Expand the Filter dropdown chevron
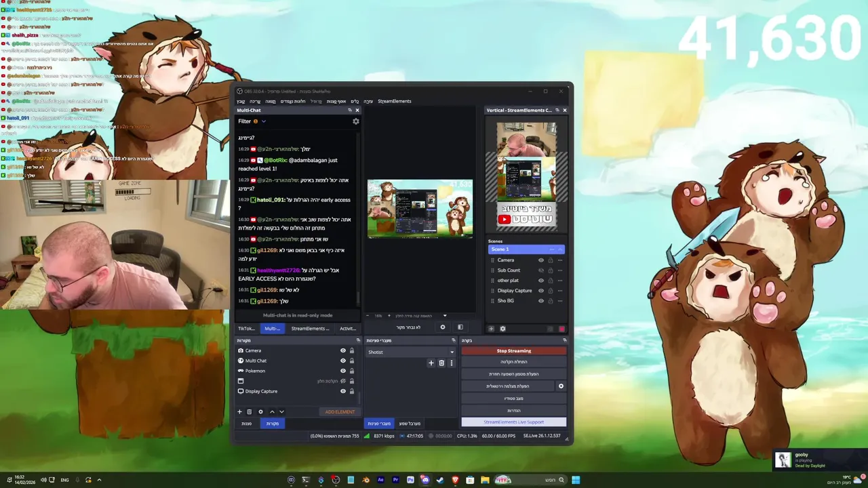 point(263,121)
